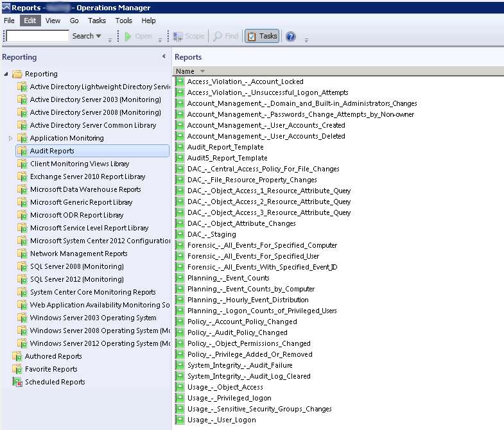Click Access_Violation_-_Account_Locked report icon
Screen dimensions: 504x430
(x=180, y=82)
